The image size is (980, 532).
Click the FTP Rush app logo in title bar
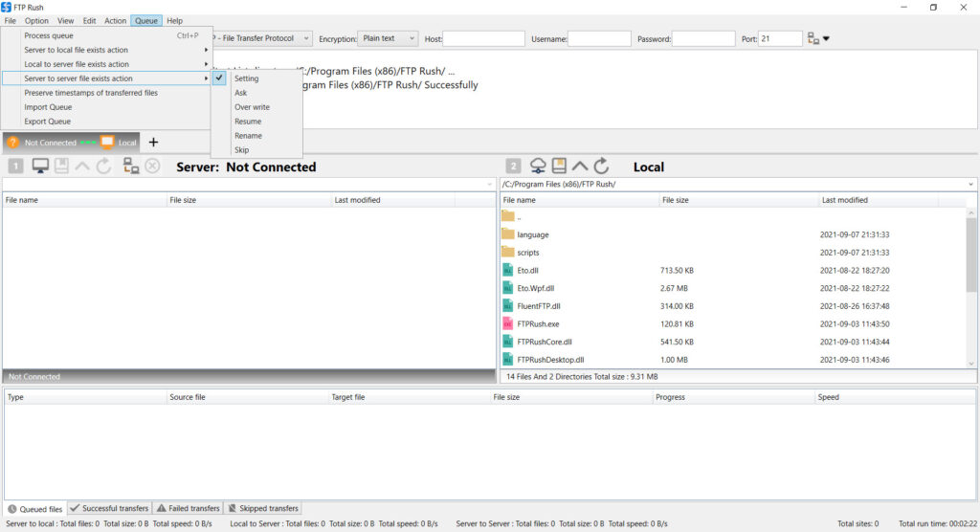point(7,7)
